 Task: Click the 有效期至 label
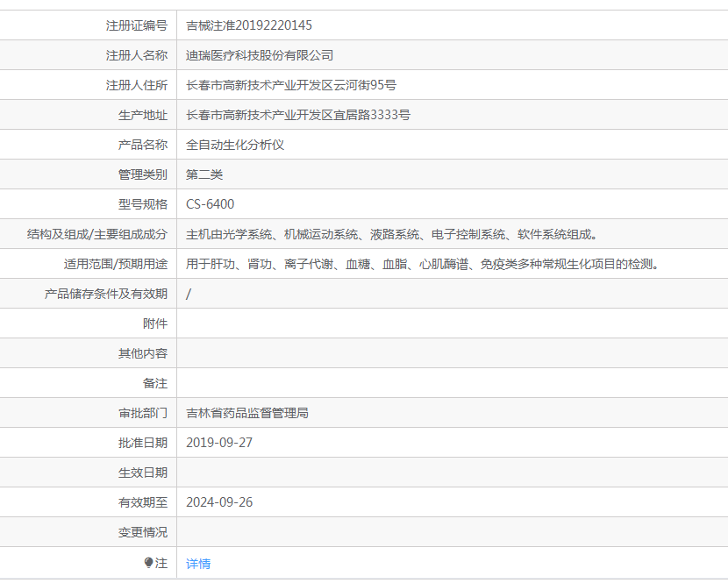(x=143, y=502)
